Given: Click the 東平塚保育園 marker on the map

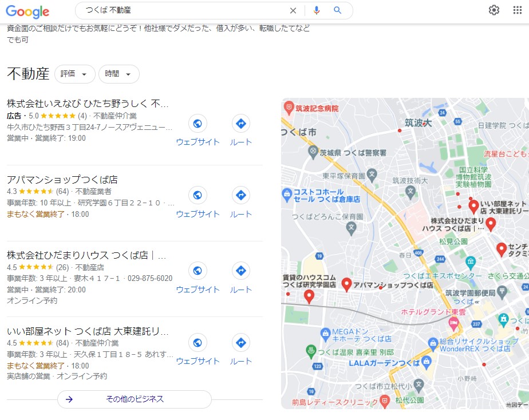Looking at the screenshot, I should pyautogui.click(x=372, y=175).
